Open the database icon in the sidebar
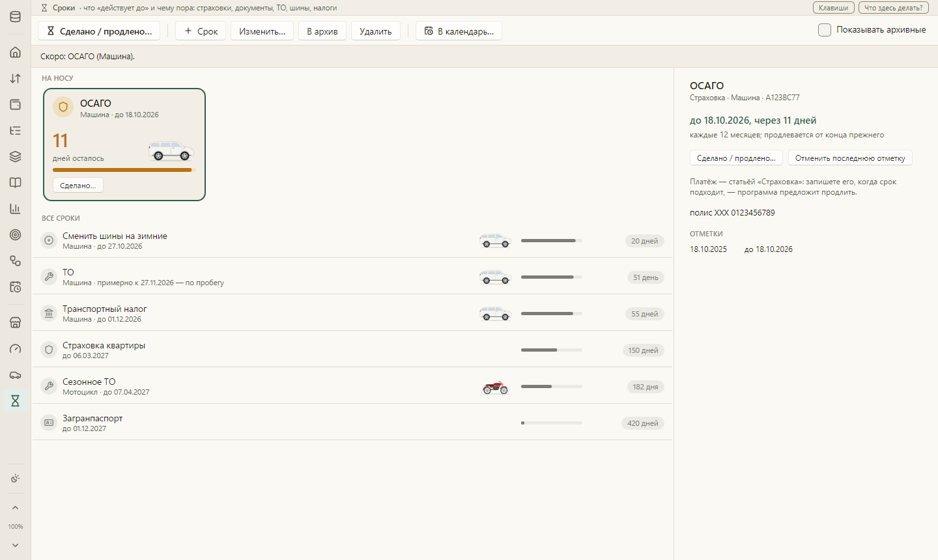Image resolution: width=938 pixels, height=560 pixels. 16,17
